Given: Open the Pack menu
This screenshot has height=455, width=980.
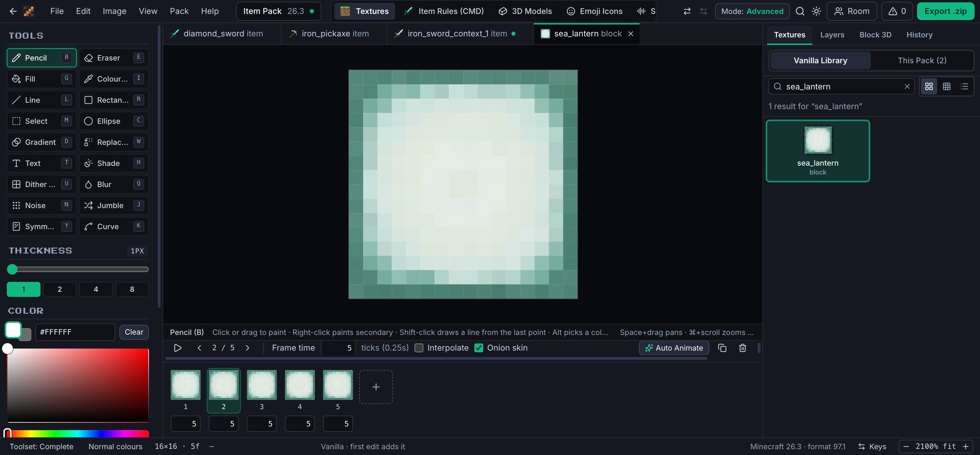Looking at the screenshot, I should click(x=179, y=11).
